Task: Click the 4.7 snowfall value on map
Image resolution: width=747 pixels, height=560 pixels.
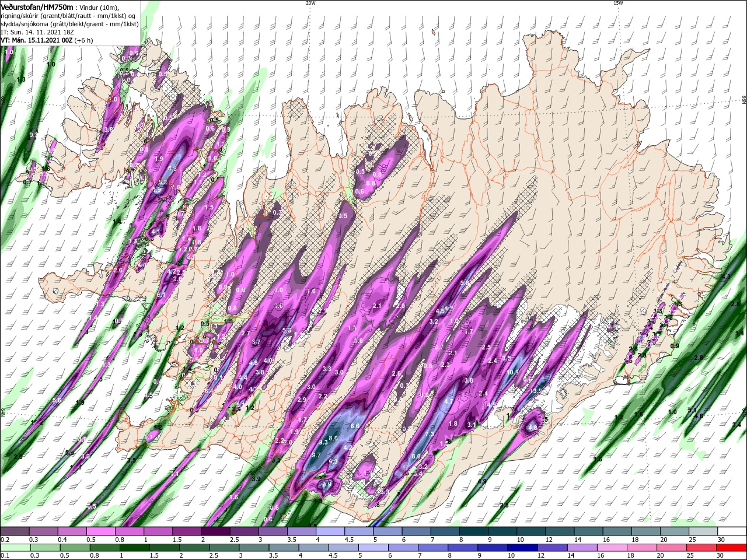Action: click(449, 401)
